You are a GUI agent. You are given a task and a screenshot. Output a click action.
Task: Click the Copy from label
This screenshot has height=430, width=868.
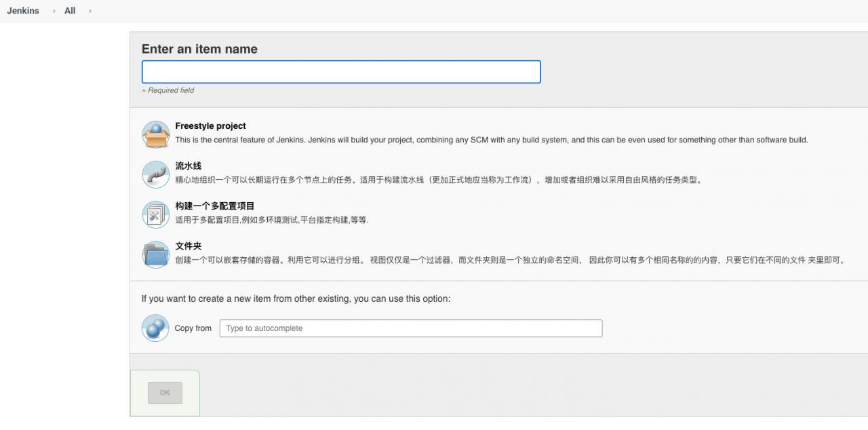193,328
